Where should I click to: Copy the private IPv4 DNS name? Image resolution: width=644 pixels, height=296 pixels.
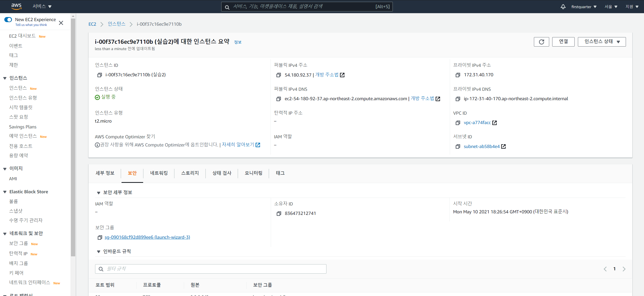click(x=458, y=99)
